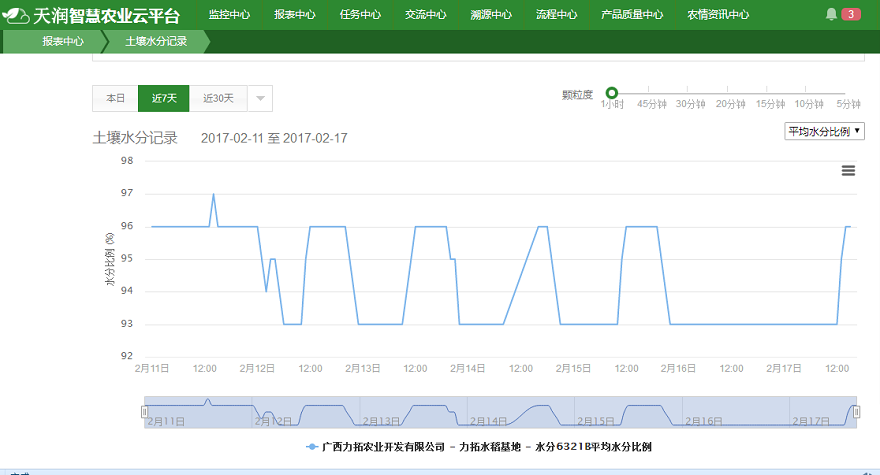Click the 报表中心 breadcrumb link
This screenshot has width=880, height=475.
62,42
